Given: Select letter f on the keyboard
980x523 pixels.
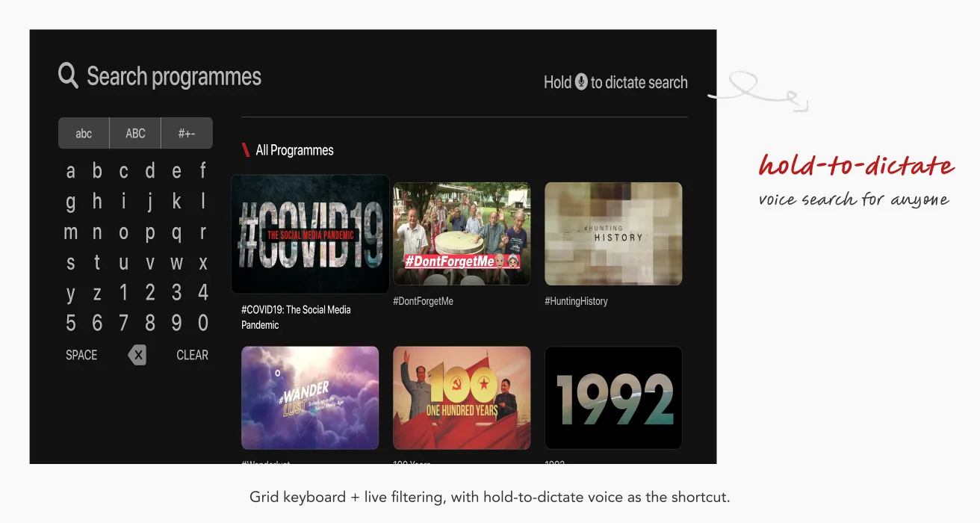Looking at the screenshot, I should [203, 171].
